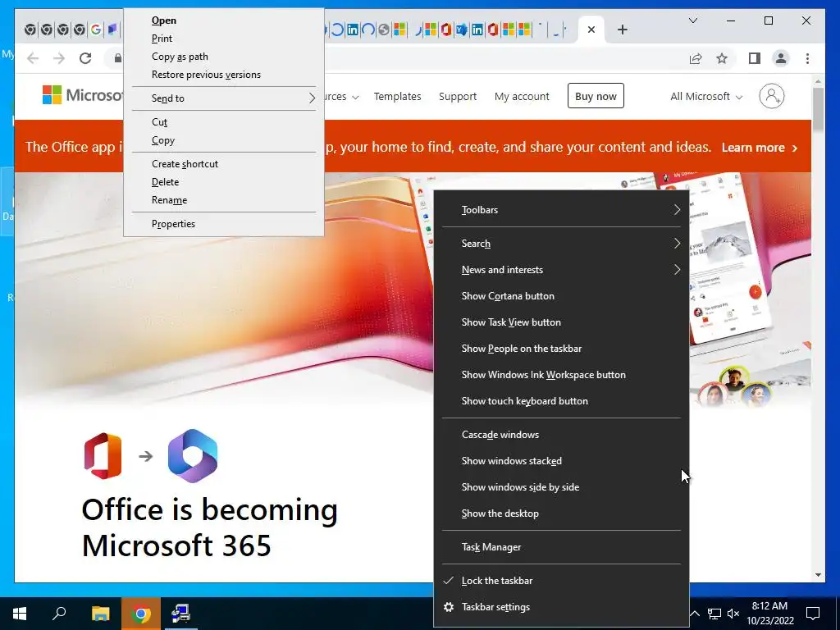The width and height of the screenshot is (840, 630).
Task: Click the Microsoft 365 logo icon
Action: coord(193,456)
